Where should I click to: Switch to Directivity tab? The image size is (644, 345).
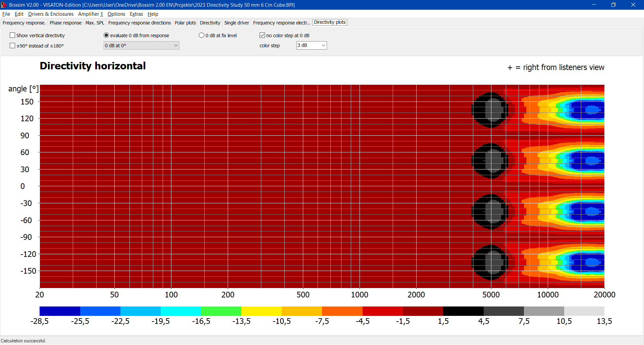coord(210,23)
